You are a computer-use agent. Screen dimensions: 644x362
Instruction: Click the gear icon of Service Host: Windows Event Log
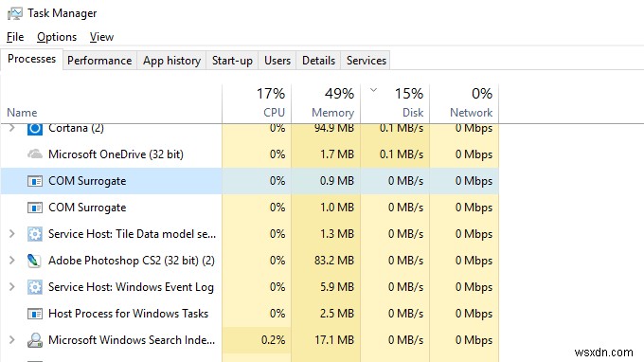(35, 287)
